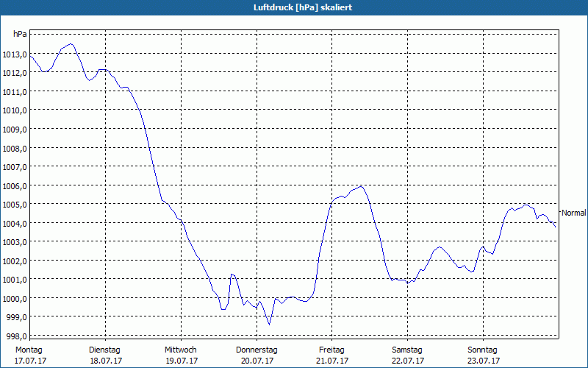This screenshot has width=588, height=368.
Task: Select the date 18.07.17
Action: pyautogui.click(x=106, y=361)
